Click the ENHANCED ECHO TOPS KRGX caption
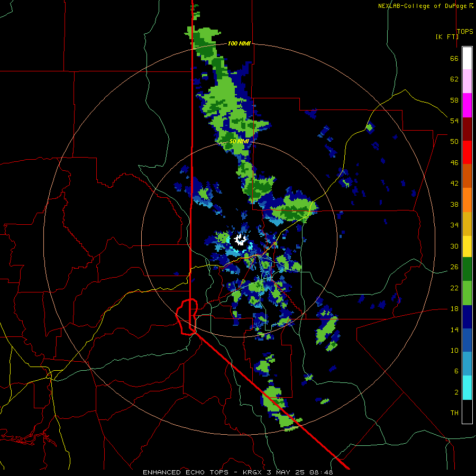The height and width of the screenshot is (476, 476). (x=237, y=472)
